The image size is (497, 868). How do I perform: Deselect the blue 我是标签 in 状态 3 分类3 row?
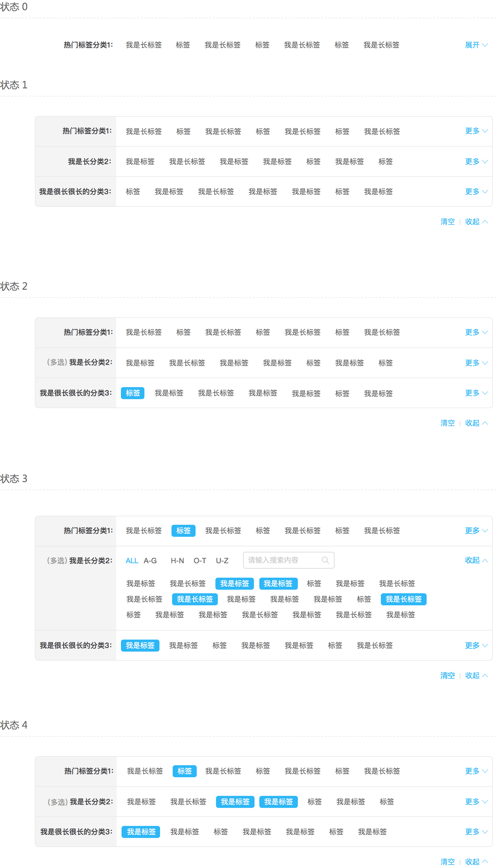(x=140, y=646)
